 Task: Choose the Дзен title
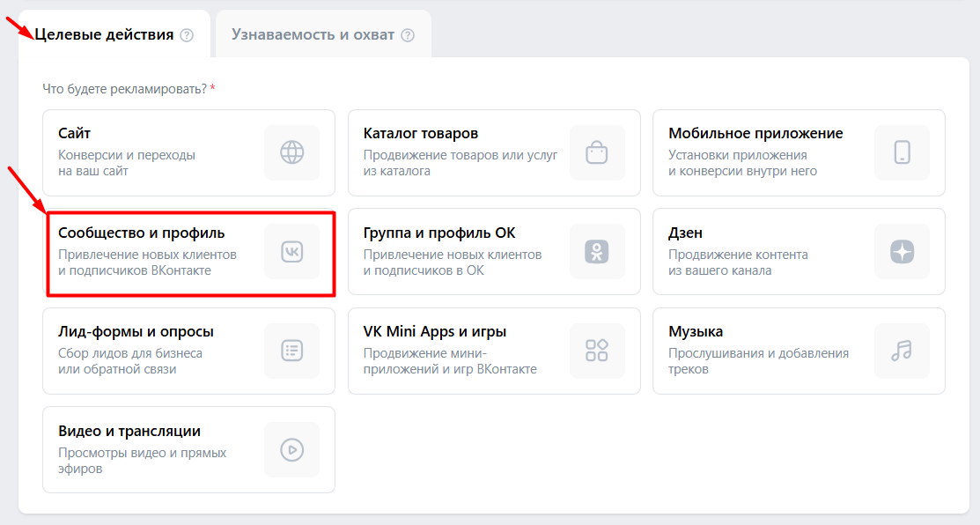click(685, 233)
